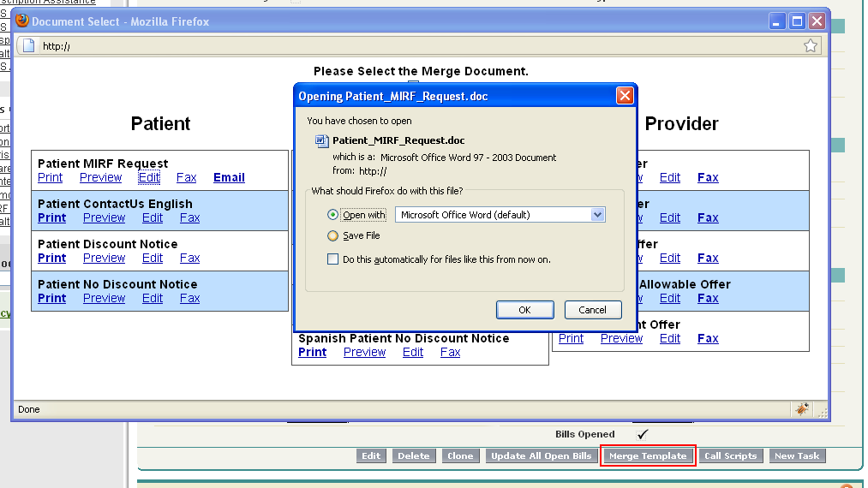The image size is (868, 488).
Task: Expand the Microsoft Office Word application dropdown
Action: (597, 215)
